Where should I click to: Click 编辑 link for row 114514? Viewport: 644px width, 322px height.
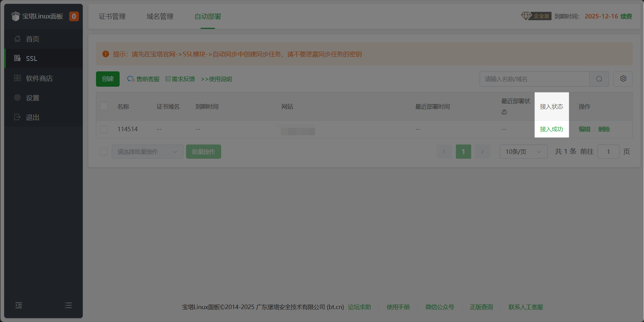(584, 129)
